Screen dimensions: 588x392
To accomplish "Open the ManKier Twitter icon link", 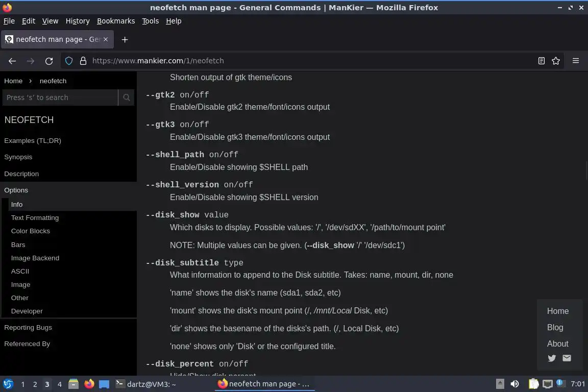I will tap(552, 358).
